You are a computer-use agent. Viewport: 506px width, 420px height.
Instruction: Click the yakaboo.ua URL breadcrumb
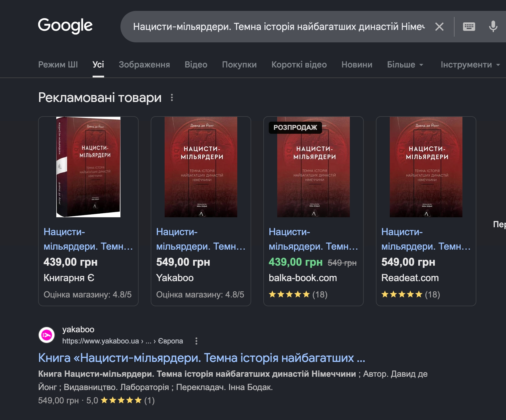[x=123, y=341]
